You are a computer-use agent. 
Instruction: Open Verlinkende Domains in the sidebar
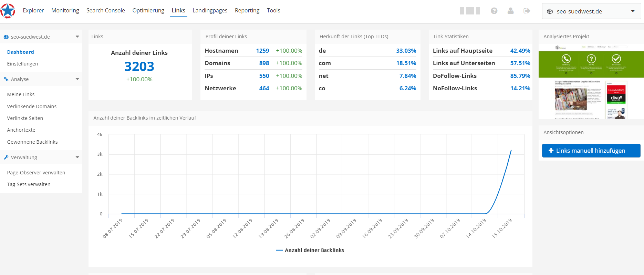(32, 106)
